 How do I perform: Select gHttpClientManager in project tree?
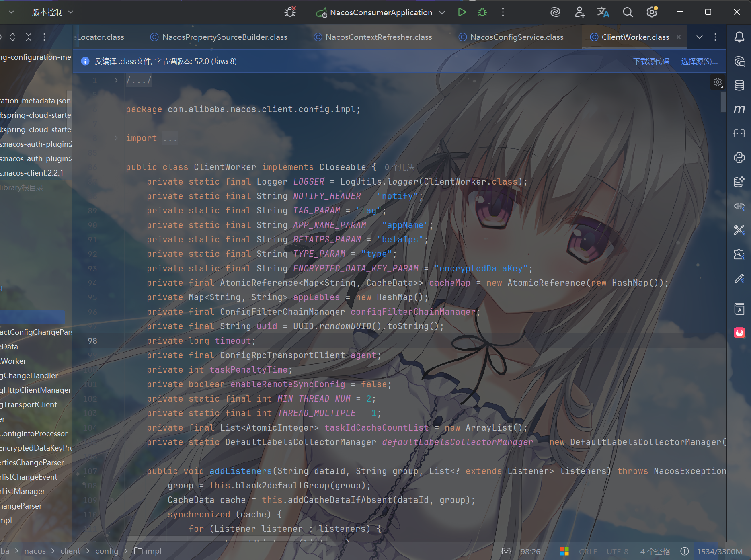(x=35, y=390)
